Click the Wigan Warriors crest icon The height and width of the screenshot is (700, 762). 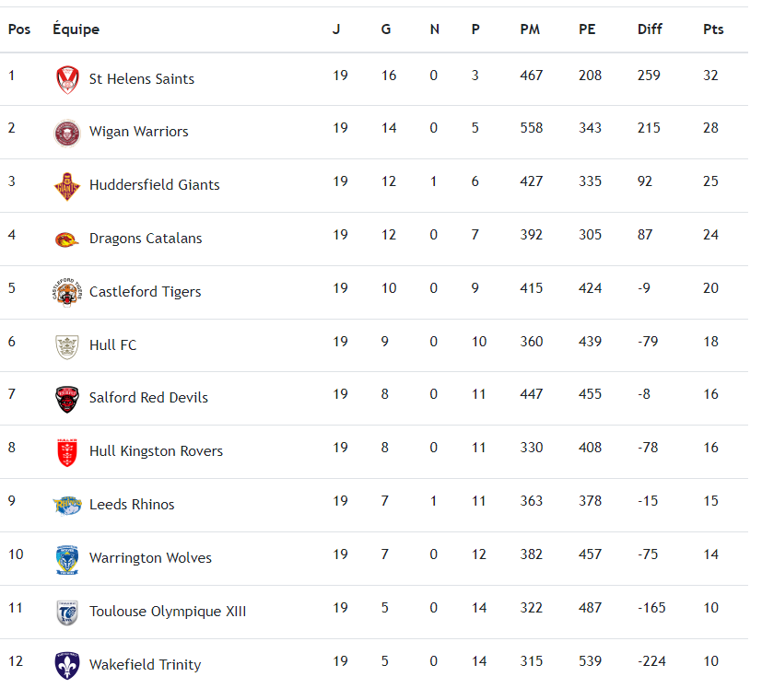click(x=66, y=133)
